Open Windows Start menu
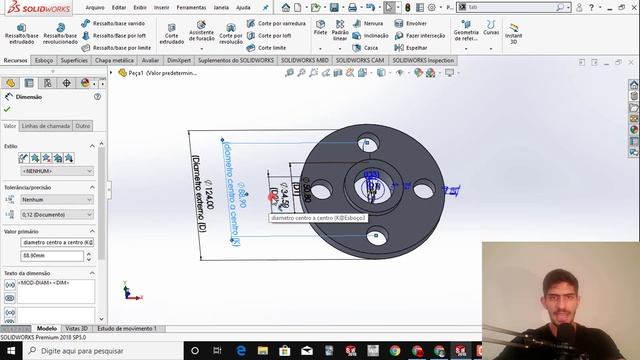 [11, 351]
